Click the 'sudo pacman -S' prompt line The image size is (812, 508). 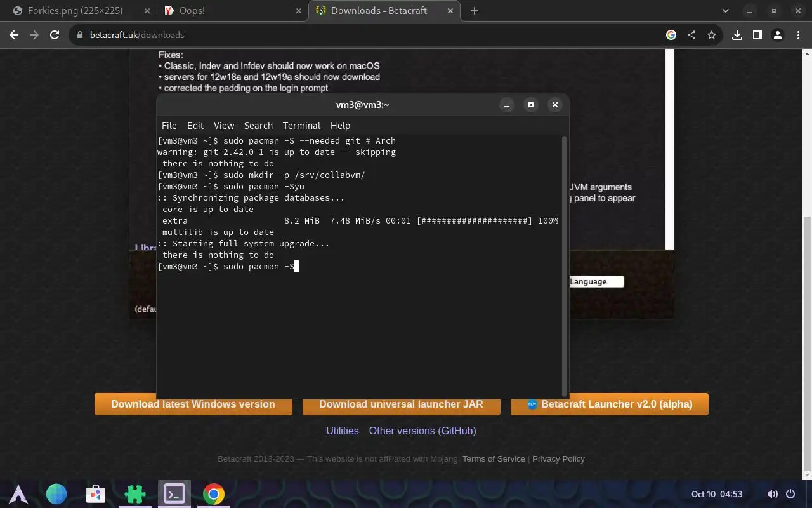click(228, 267)
